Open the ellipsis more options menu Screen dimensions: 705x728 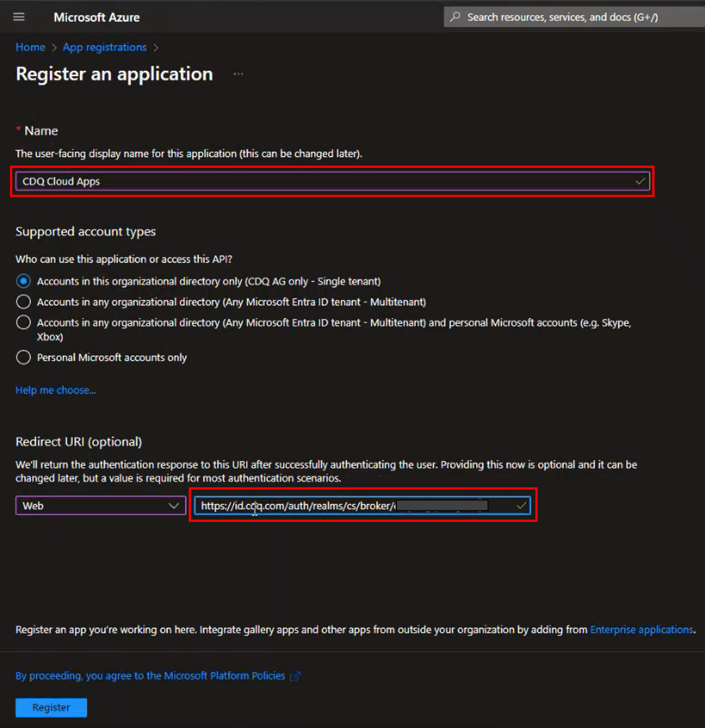[238, 74]
